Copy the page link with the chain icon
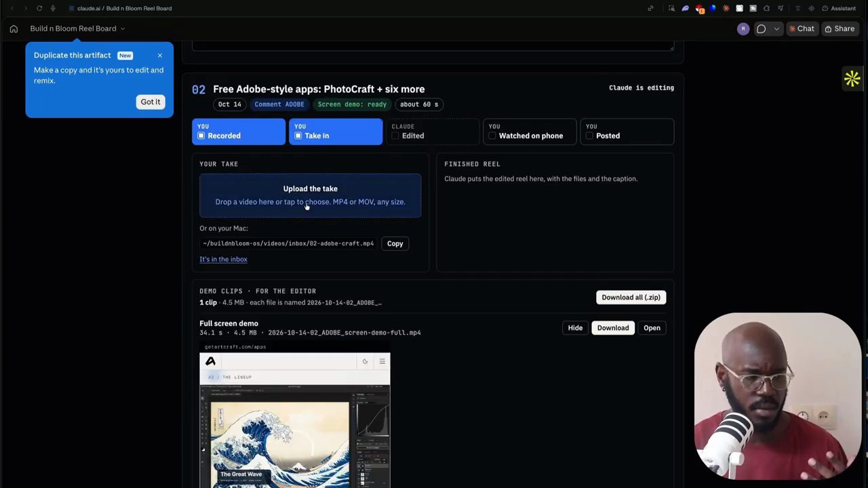Screen dimensions: 868x488 650,8
